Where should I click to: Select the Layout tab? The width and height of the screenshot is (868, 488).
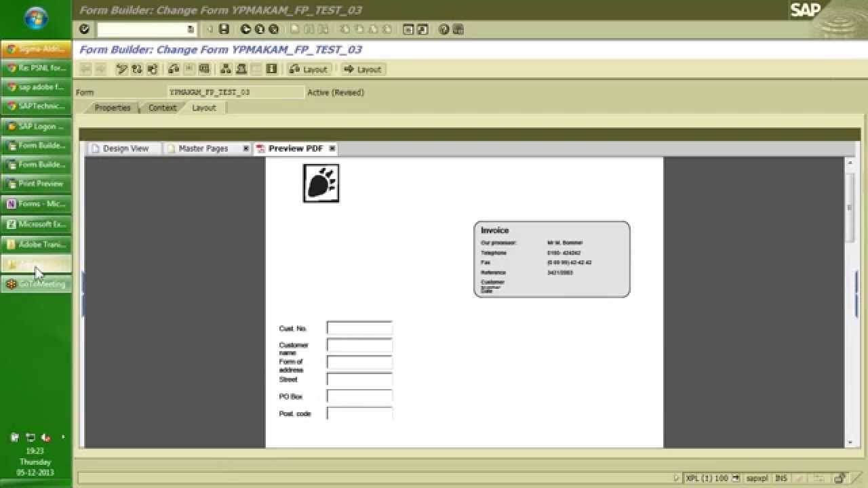pyautogui.click(x=203, y=108)
